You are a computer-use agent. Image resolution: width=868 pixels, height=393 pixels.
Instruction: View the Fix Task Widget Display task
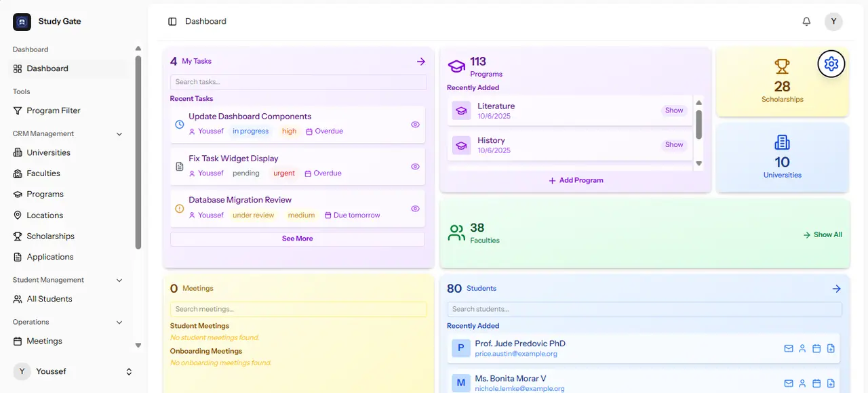[x=416, y=167]
